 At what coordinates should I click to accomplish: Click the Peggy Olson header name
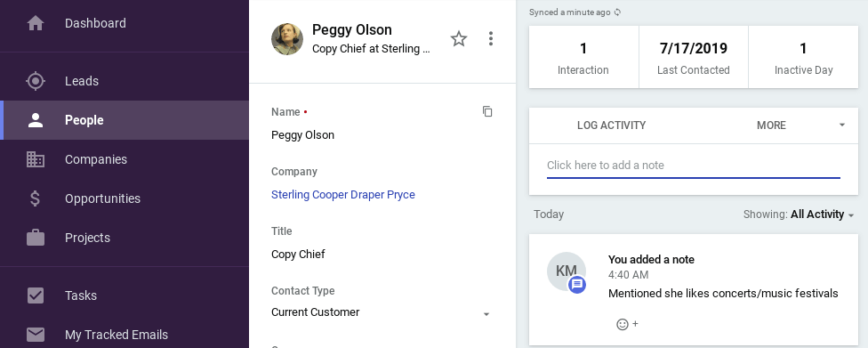tap(352, 30)
